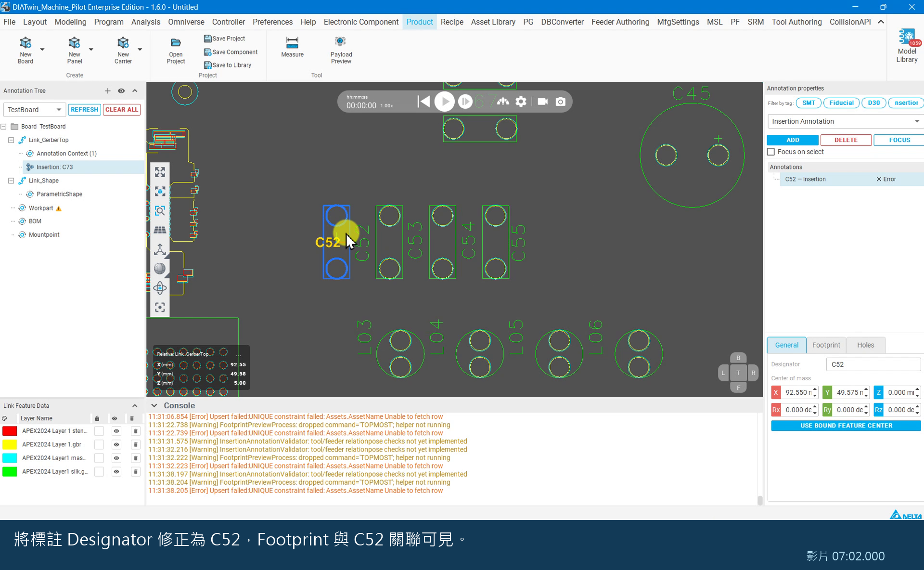924x570 pixels.
Task: Open New Board dropdown arrow
Action: click(42, 50)
